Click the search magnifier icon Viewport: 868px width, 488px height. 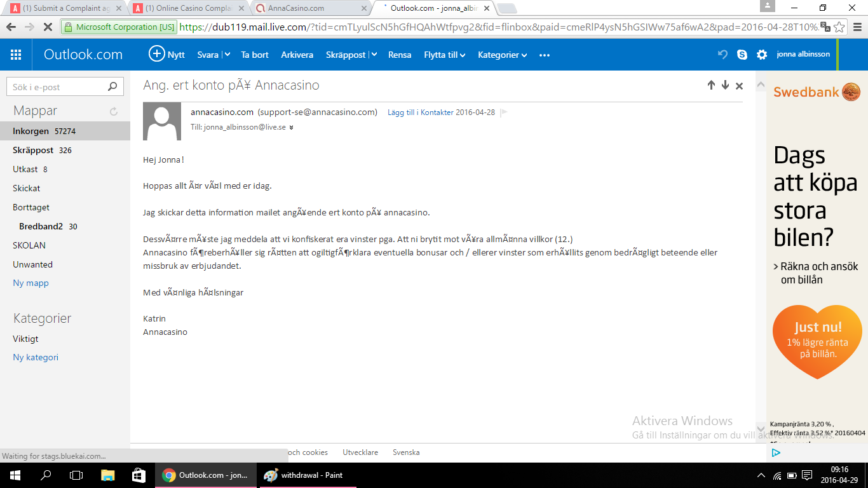(x=112, y=87)
